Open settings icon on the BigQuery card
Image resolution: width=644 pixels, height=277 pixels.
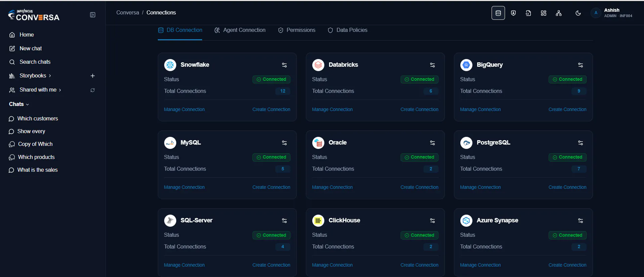coord(581,65)
